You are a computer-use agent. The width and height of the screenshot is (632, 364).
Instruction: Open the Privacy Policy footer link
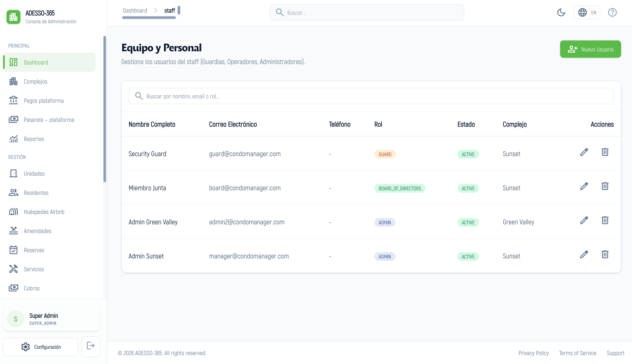point(534,353)
